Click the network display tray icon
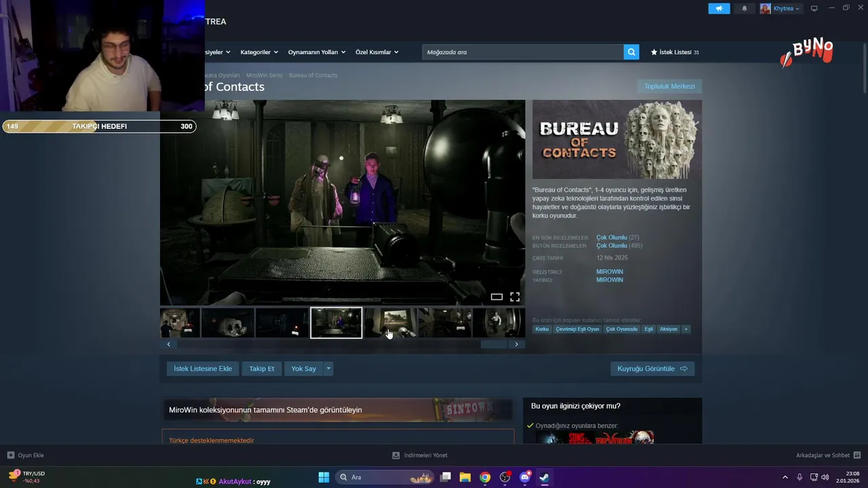868x488 pixels. [x=814, y=477]
